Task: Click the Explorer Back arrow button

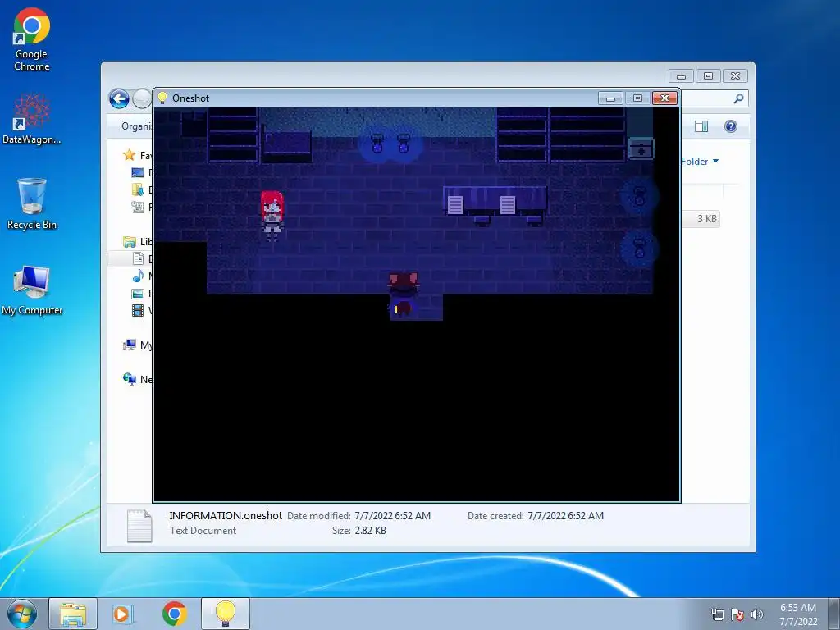Action: click(x=119, y=98)
